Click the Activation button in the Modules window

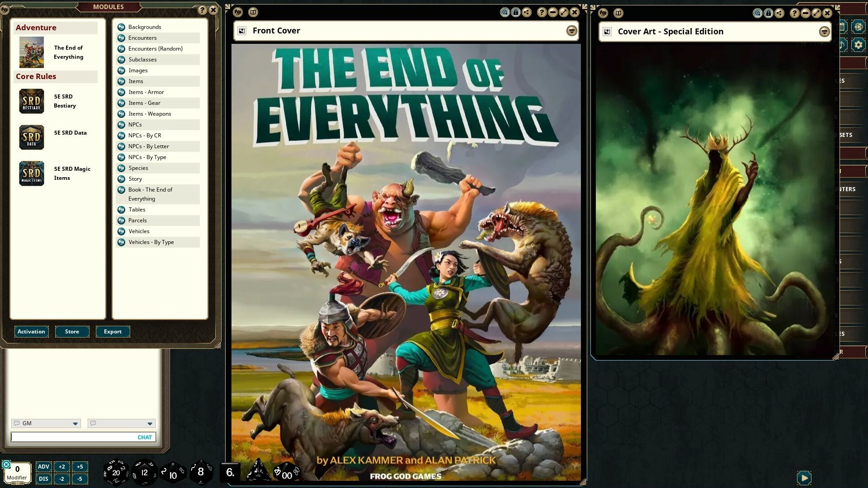click(x=31, y=331)
